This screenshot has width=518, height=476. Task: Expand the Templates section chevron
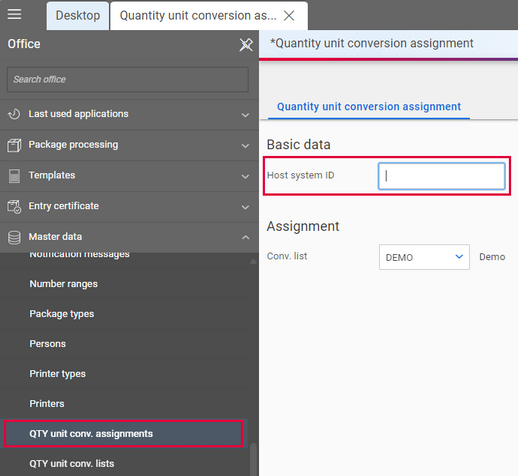pyautogui.click(x=245, y=176)
